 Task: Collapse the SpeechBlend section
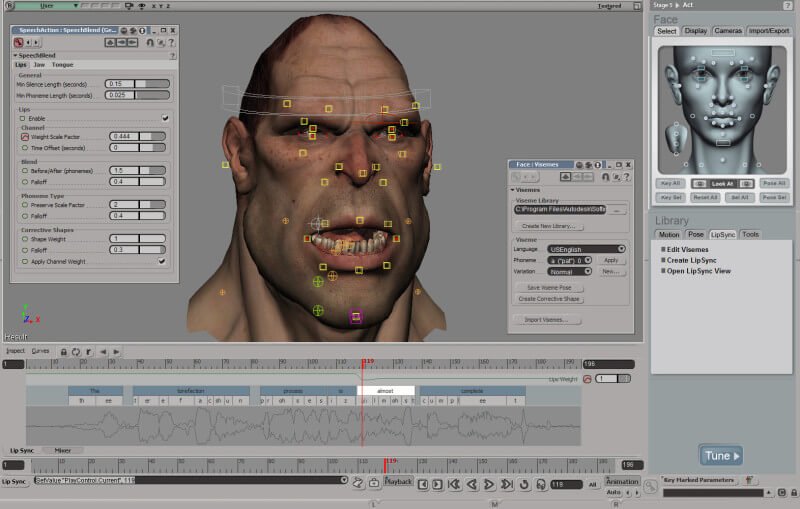coord(16,55)
